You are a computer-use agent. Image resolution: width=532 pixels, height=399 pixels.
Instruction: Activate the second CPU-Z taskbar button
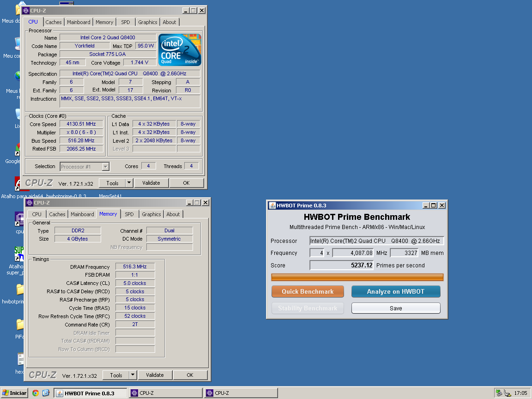coord(241,393)
